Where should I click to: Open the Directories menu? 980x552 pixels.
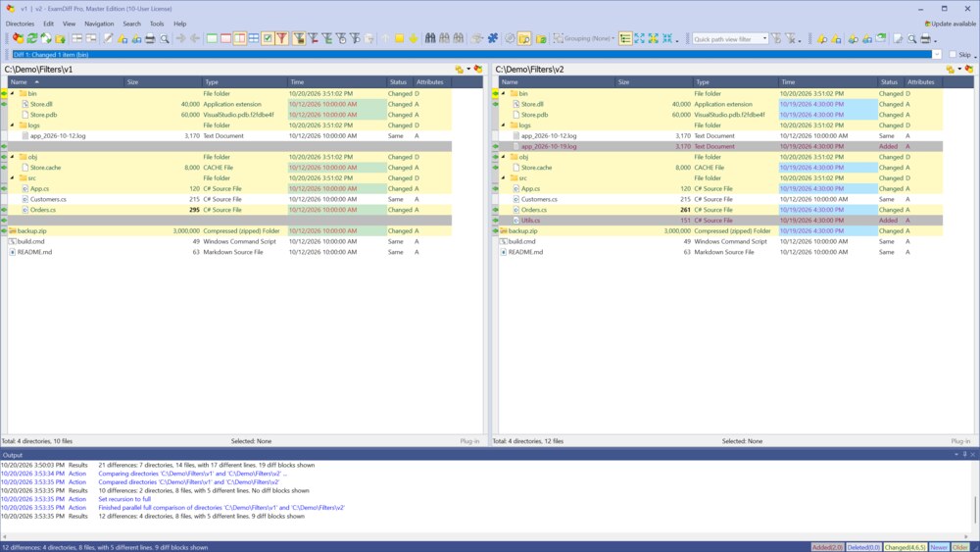20,24
